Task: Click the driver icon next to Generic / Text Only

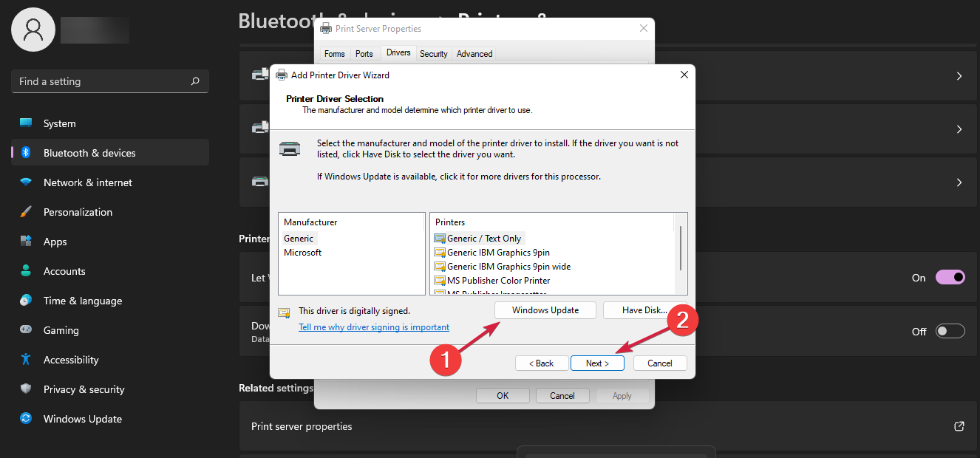Action: pos(440,239)
